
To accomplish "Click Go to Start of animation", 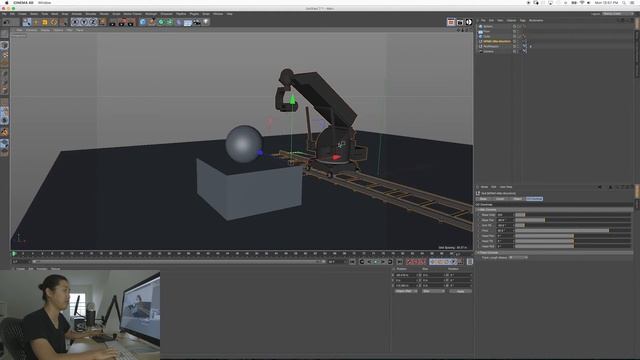I will (x=353, y=262).
